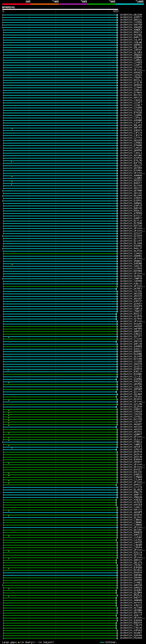Click the arrowhead ending the P42449 bar
The width and height of the screenshot is (146, 644).
tap(117, 638)
